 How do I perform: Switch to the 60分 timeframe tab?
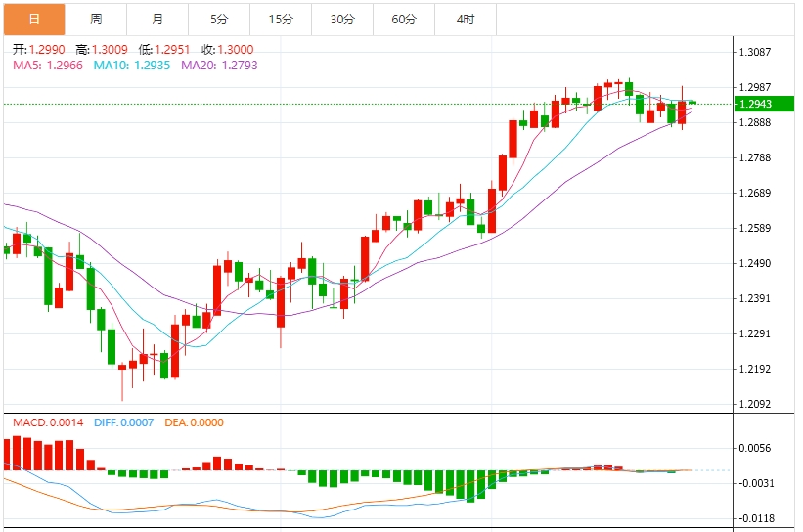click(x=404, y=20)
